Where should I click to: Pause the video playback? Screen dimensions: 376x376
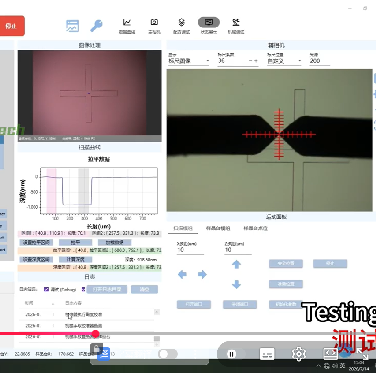click(x=231, y=354)
